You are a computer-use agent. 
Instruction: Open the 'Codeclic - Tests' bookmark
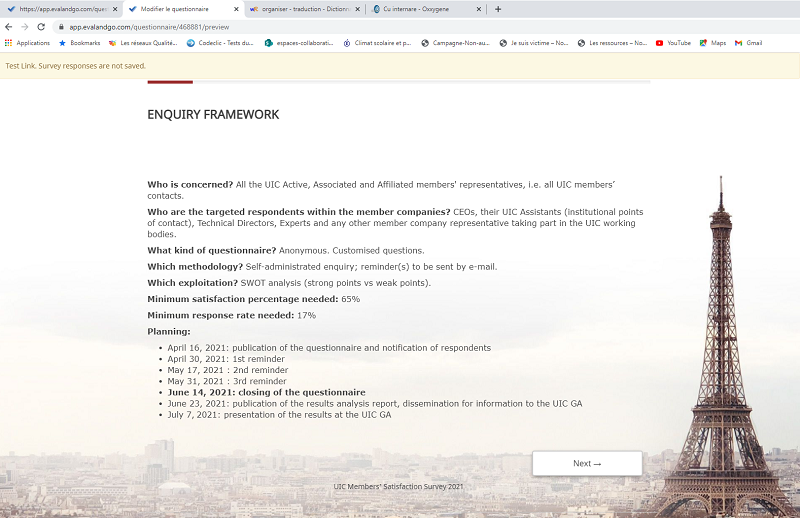pos(221,43)
